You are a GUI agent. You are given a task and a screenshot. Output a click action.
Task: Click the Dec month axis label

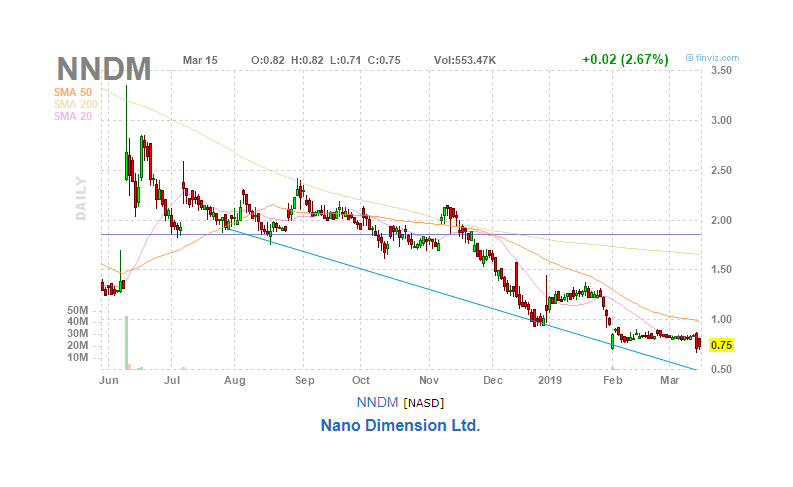pyautogui.click(x=493, y=380)
